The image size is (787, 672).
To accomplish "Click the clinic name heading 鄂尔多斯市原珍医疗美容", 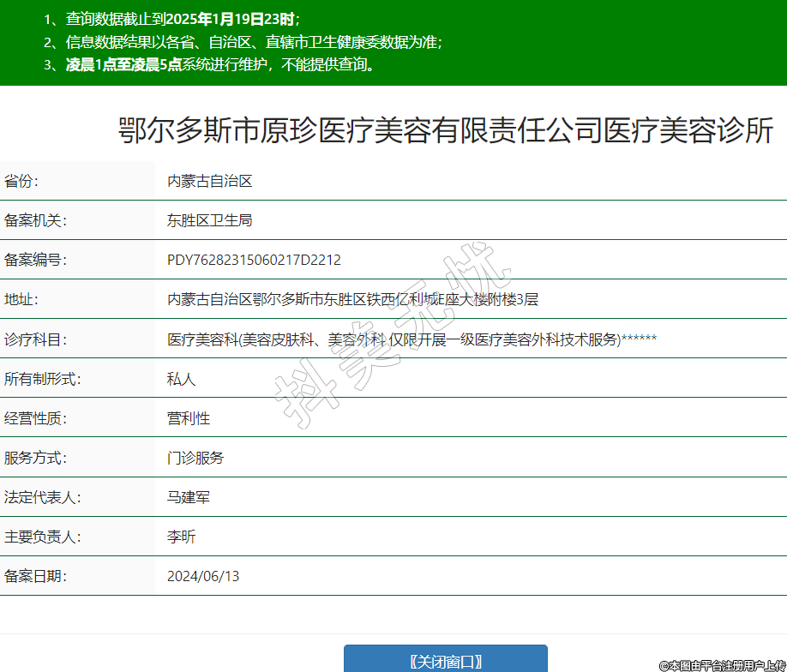I will pos(445,131).
